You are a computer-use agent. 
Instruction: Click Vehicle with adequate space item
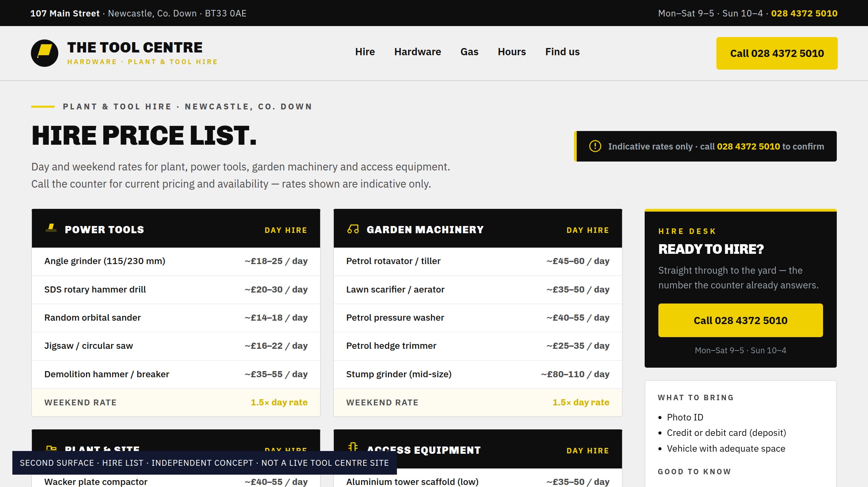726,449
